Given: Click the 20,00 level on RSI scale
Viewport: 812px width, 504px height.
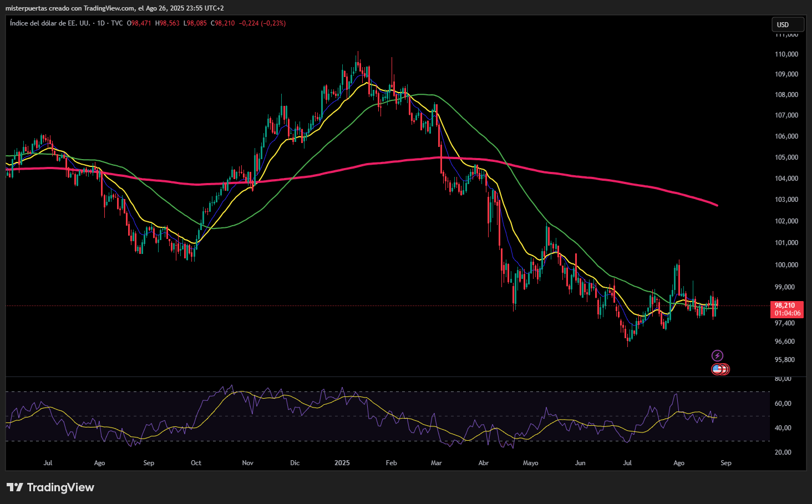Looking at the screenshot, I should (x=783, y=452).
